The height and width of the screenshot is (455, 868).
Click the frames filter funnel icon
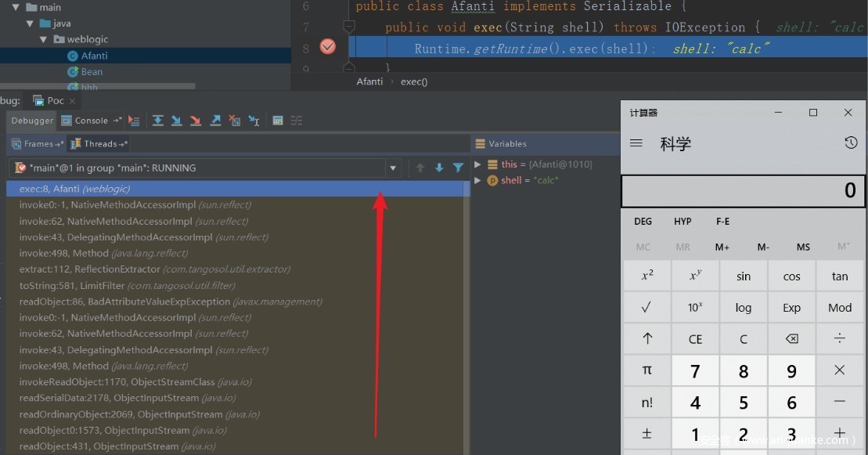tap(458, 168)
